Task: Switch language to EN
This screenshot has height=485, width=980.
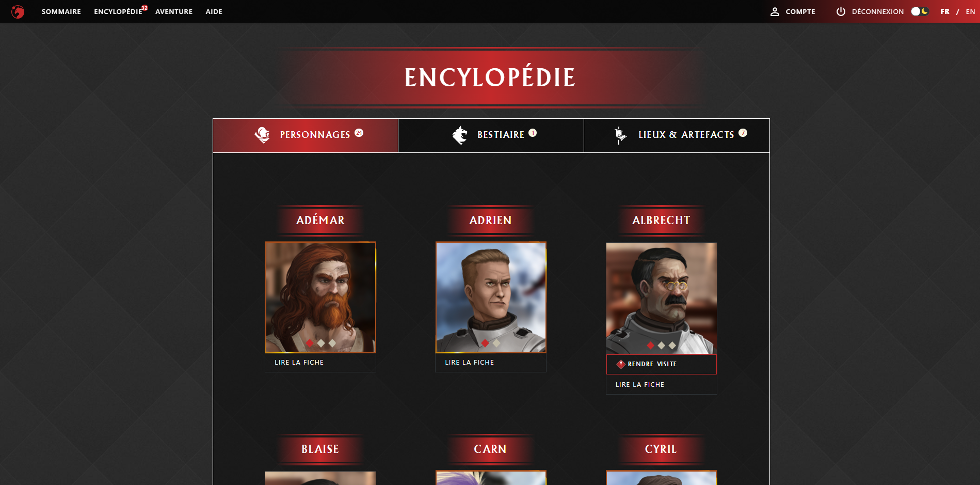Action: 970,11
